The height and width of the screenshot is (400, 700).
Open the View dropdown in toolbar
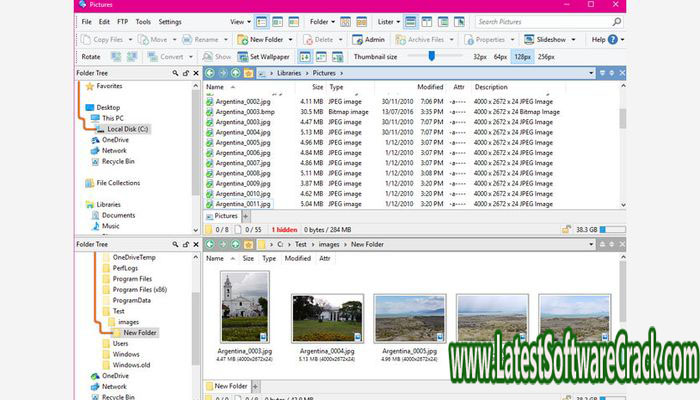(241, 21)
